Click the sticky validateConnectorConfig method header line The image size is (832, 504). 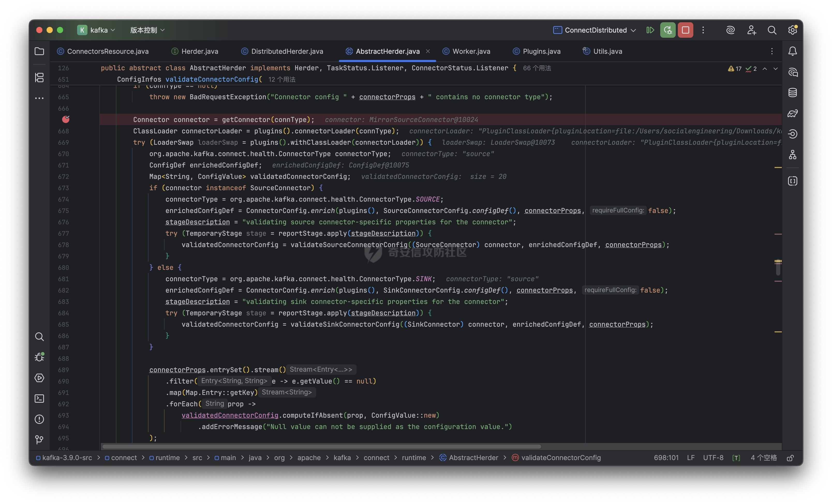415,80
